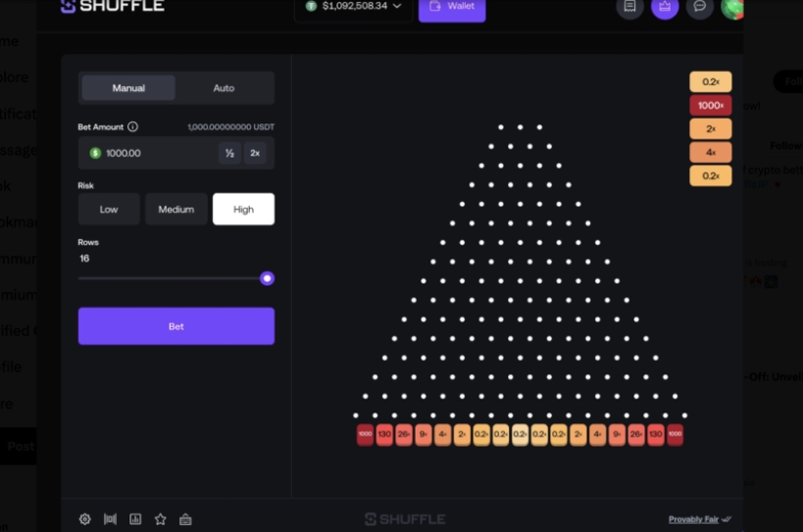Click the briefcase icon in bottom bar
The height and width of the screenshot is (532, 803).
coord(185,519)
